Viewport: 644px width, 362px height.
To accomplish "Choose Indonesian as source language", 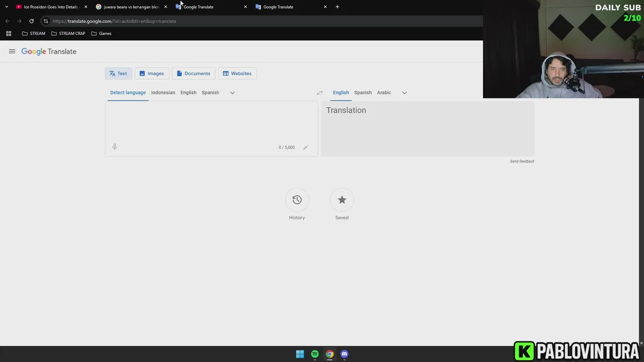I will pyautogui.click(x=163, y=93).
